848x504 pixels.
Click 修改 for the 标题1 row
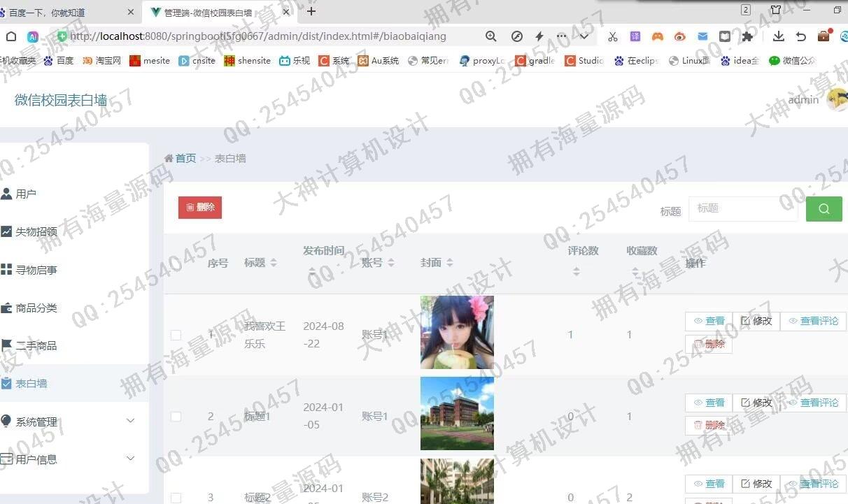(x=756, y=403)
